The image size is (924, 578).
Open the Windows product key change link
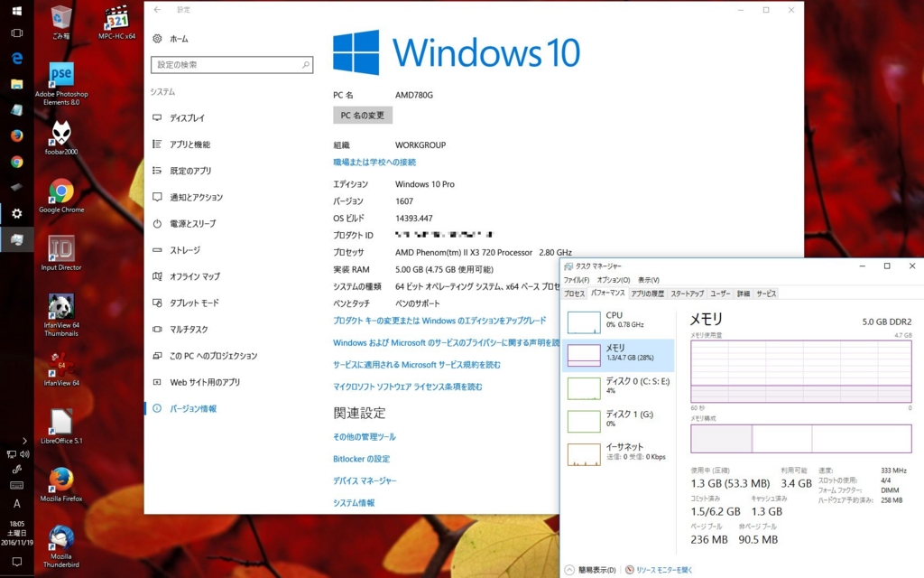point(439,321)
